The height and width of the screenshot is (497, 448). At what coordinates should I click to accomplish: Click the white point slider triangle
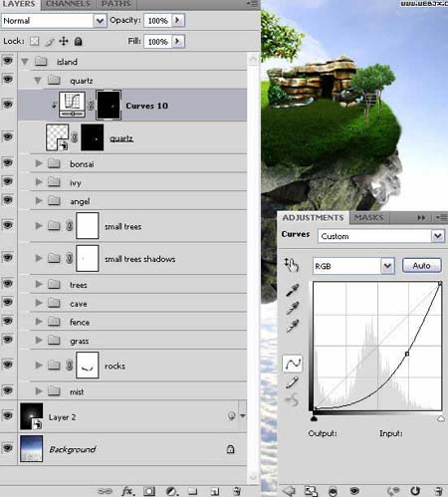(441, 418)
